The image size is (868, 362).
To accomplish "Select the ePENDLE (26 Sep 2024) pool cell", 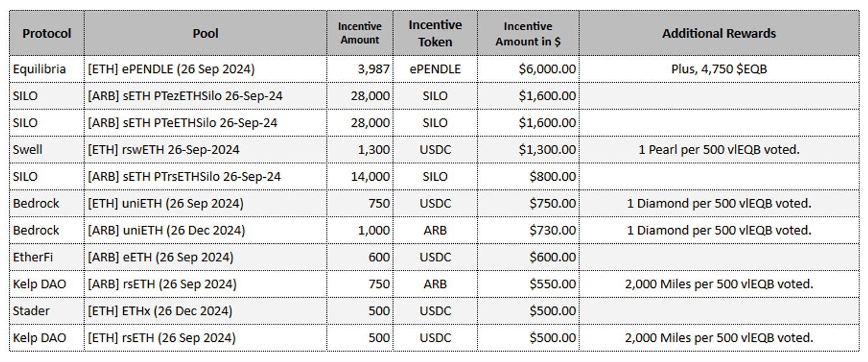I will pos(171,69).
